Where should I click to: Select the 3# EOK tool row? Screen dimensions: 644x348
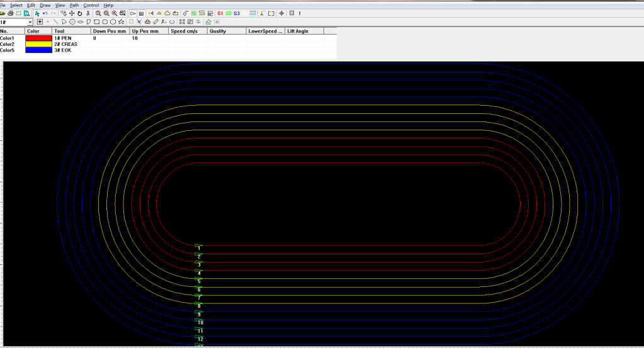pyautogui.click(x=63, y=50)
